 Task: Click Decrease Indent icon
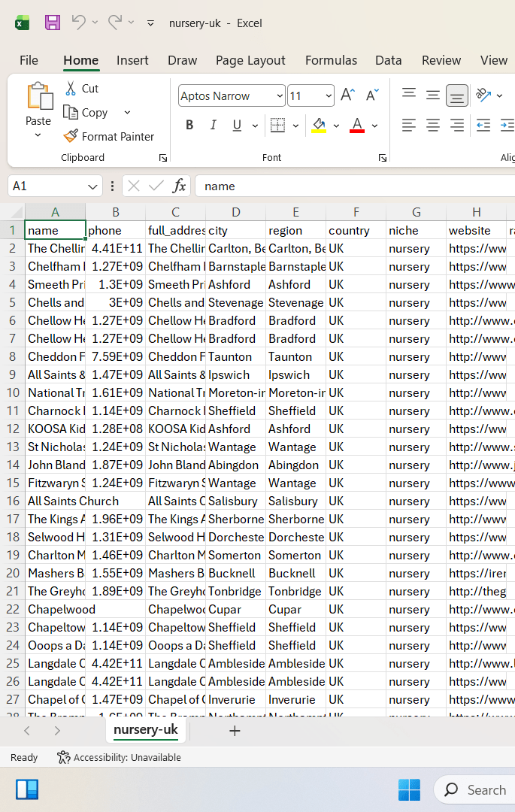click(483, 125)
